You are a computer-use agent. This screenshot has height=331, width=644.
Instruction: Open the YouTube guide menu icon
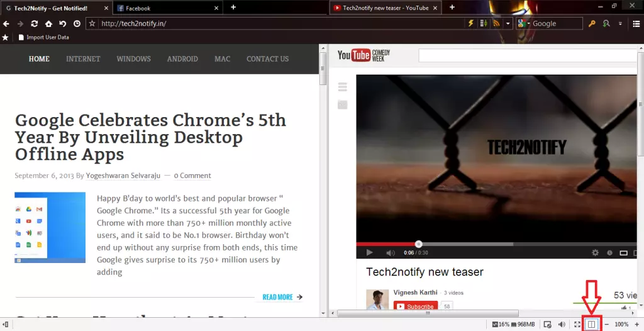pos(343,87)
